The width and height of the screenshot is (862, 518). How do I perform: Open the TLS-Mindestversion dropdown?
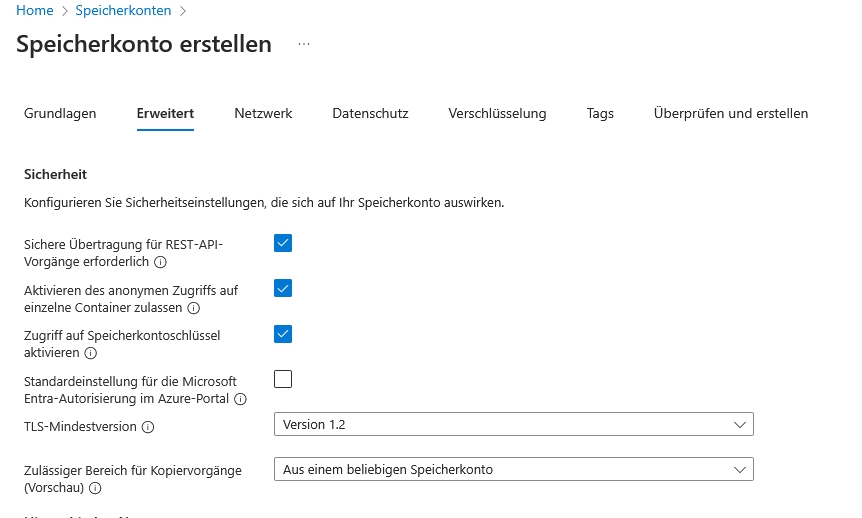513,425
